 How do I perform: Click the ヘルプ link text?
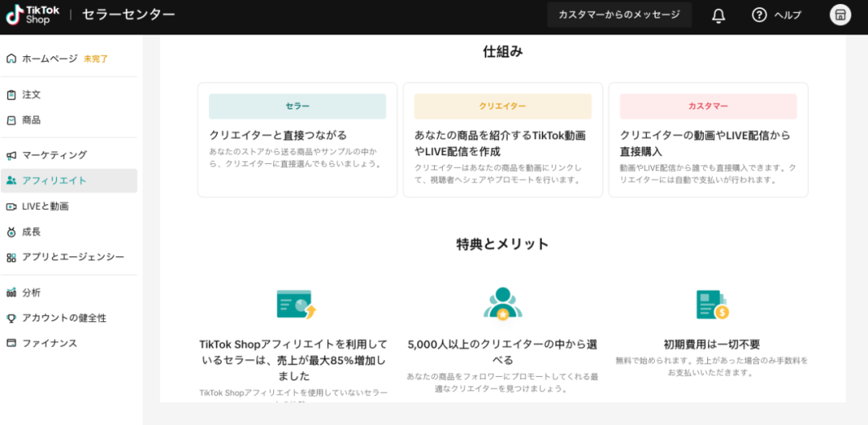[788, 15]
